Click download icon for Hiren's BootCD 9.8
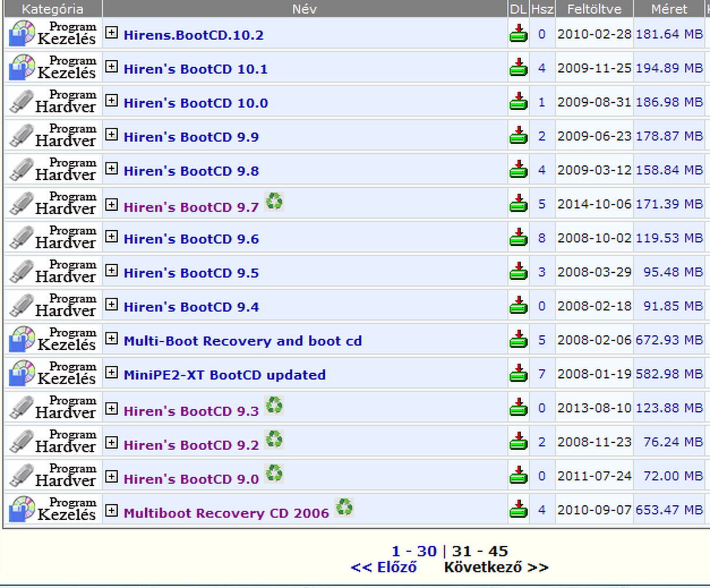 [518, 169]
